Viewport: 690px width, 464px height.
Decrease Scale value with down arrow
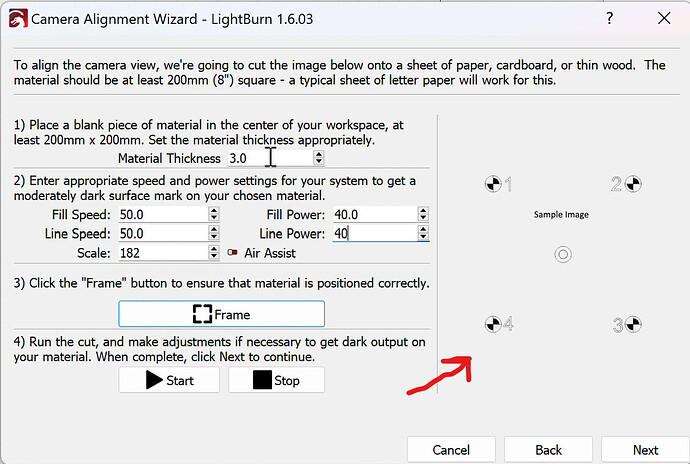(x=214, y=256)
